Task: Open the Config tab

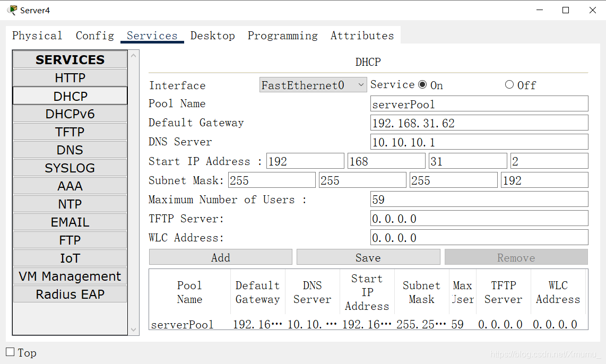Action: (x=94, y=36)
